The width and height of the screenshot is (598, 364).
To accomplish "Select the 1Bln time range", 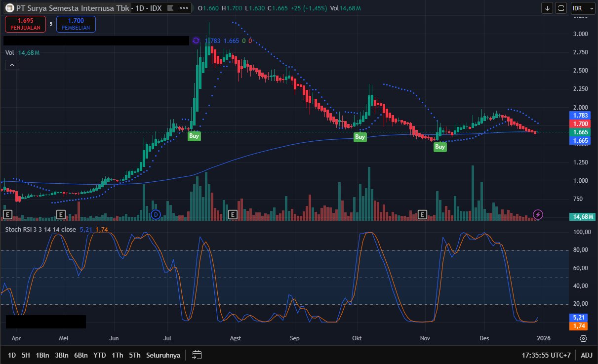I will (42, 355).
